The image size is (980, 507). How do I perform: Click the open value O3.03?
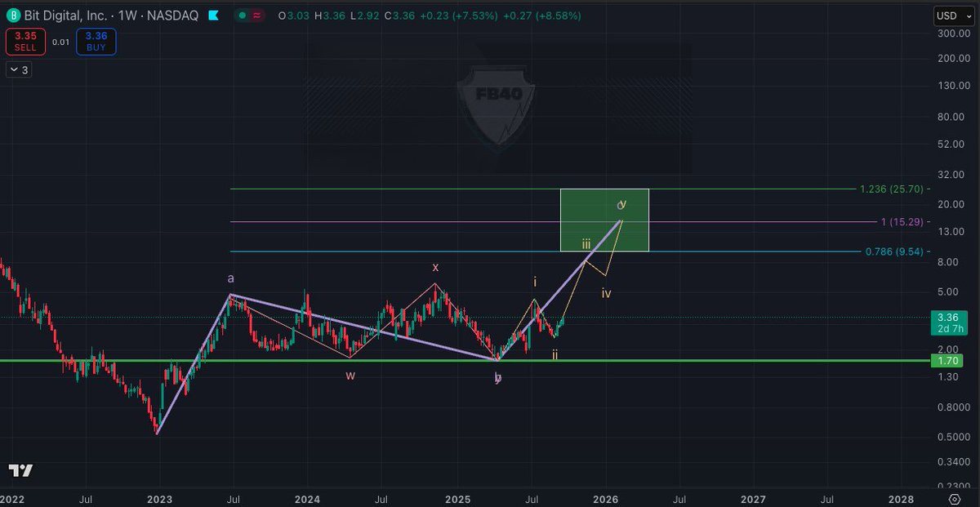coord(294,16)
